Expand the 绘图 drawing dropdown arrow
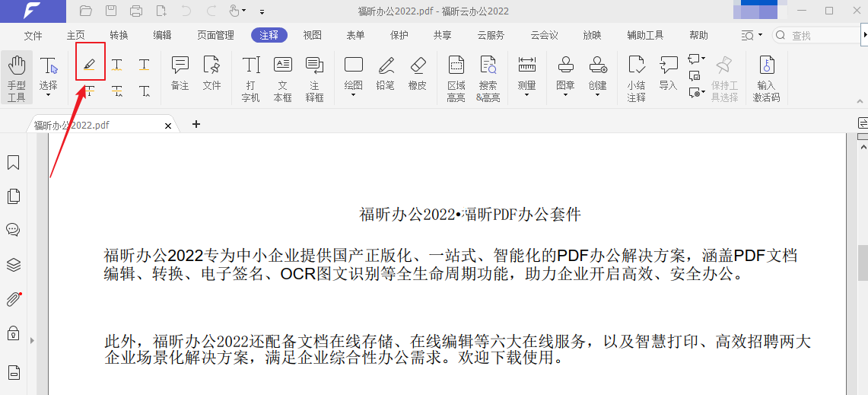Viewport: 868px width, 395px height. (353, 95)
